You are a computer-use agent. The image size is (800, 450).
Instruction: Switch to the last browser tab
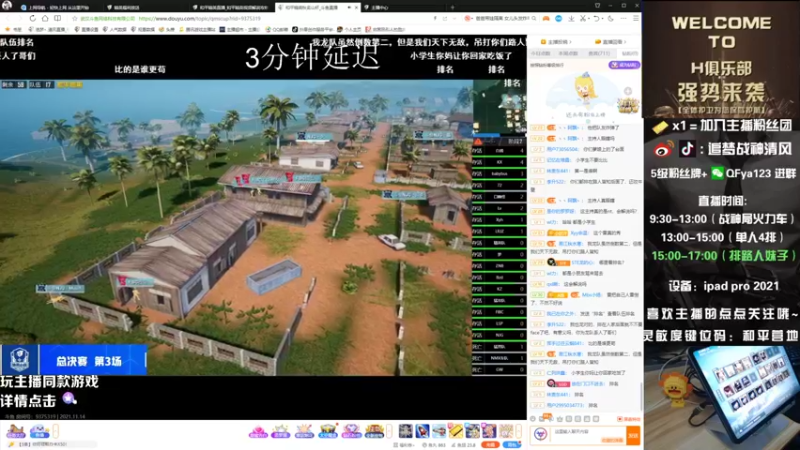click(x=403, y=7)
